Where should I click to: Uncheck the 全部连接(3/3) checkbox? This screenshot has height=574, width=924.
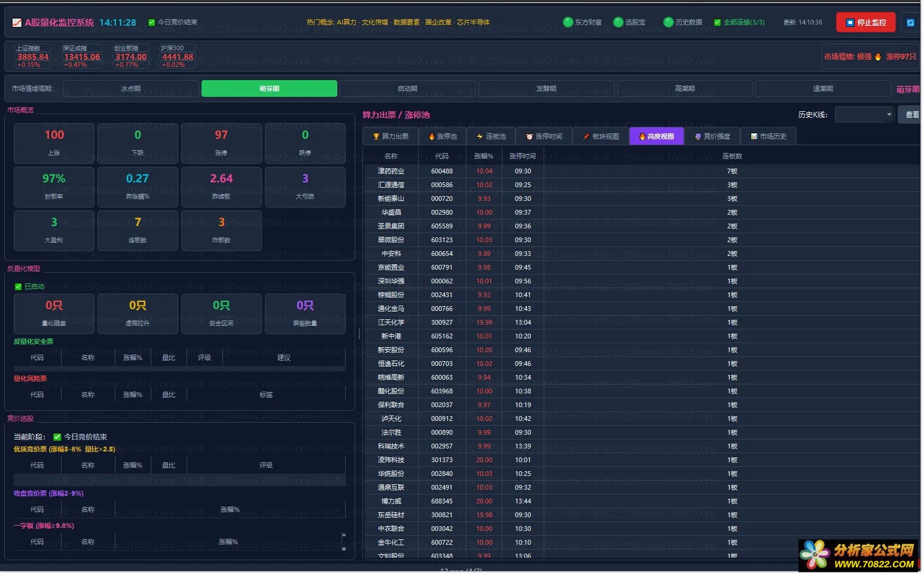point(717,23)
